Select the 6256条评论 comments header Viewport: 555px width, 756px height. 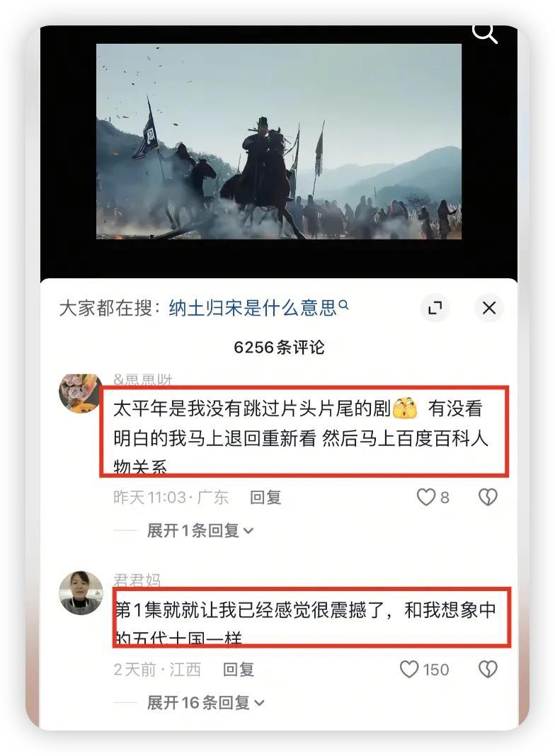(x=279, y=347)
